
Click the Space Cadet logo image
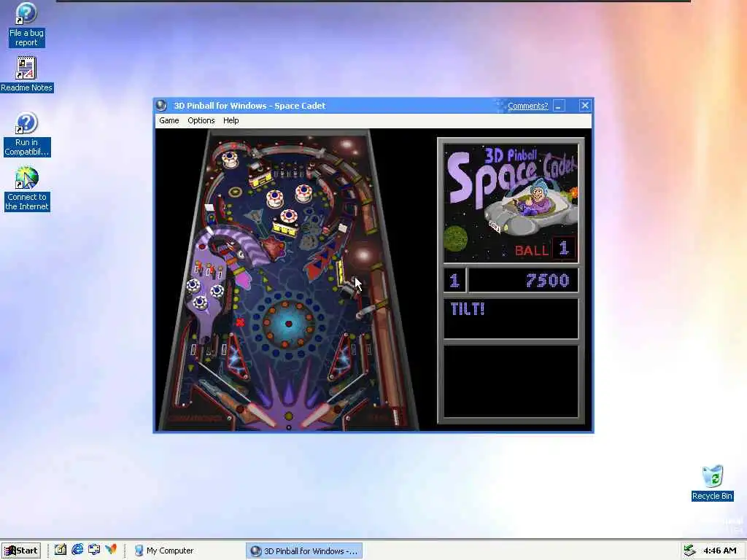pos(511,203)
